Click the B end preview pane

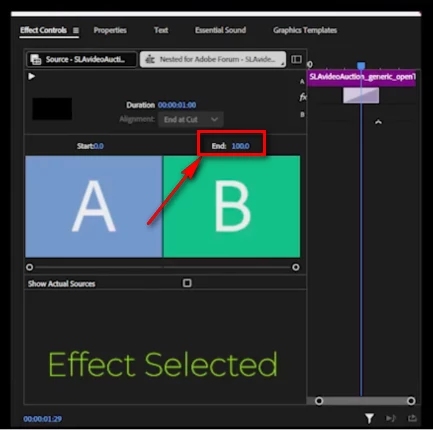pyautogui.click(x=232, y=206)
